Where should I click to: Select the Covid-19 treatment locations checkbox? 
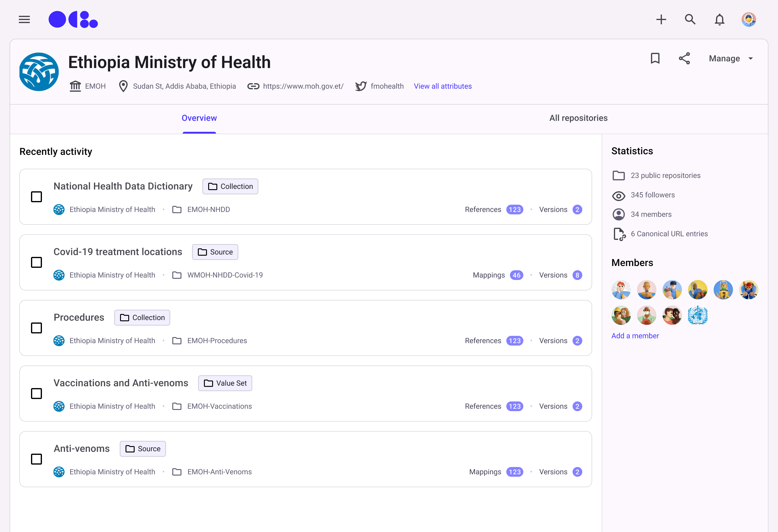point(36,262)
